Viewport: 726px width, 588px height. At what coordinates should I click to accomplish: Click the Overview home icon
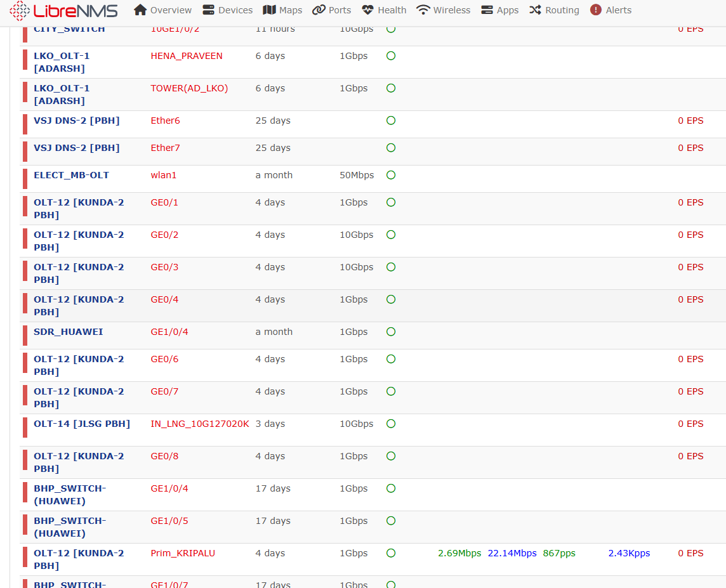pos(140,10)
